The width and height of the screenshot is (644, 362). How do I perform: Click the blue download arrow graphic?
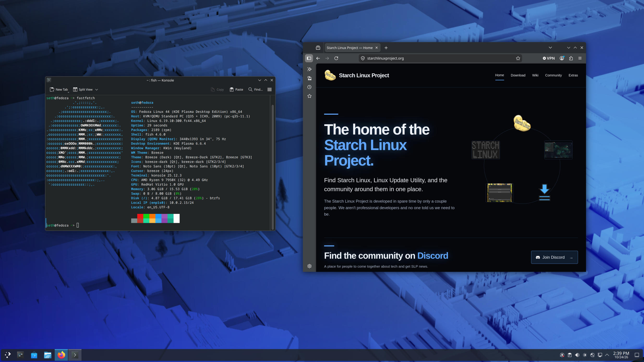pos(544,192)
